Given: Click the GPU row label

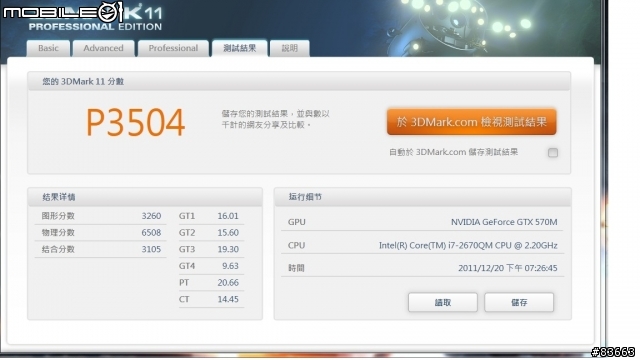Looking at the screenshot, I should pyautogui.click(x=297, y=222).
